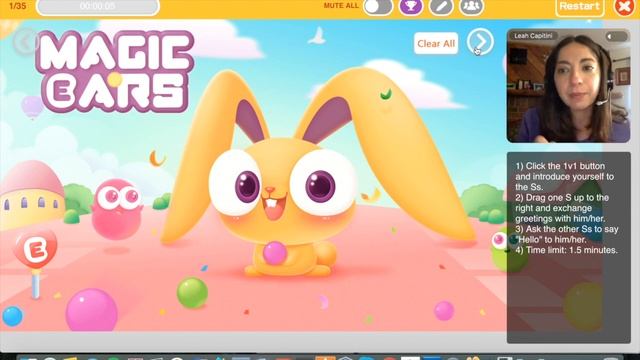The height and width of the screenshot is (360, 640).
Task: Open the trophy rewards icon
Action: pos(411,7)
